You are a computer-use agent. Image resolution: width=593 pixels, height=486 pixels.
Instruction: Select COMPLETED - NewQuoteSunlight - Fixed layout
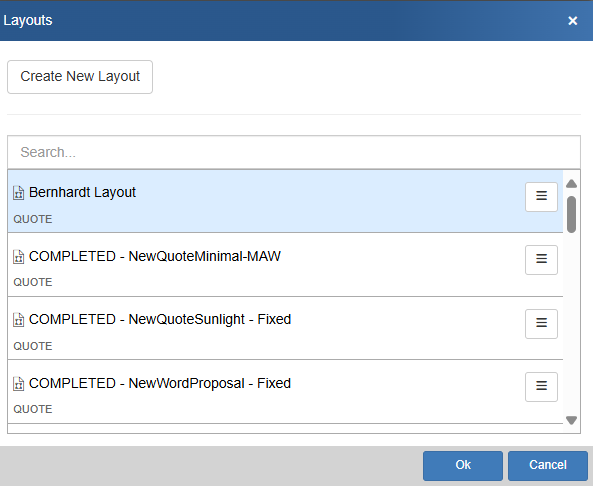(x=285, y=328)
